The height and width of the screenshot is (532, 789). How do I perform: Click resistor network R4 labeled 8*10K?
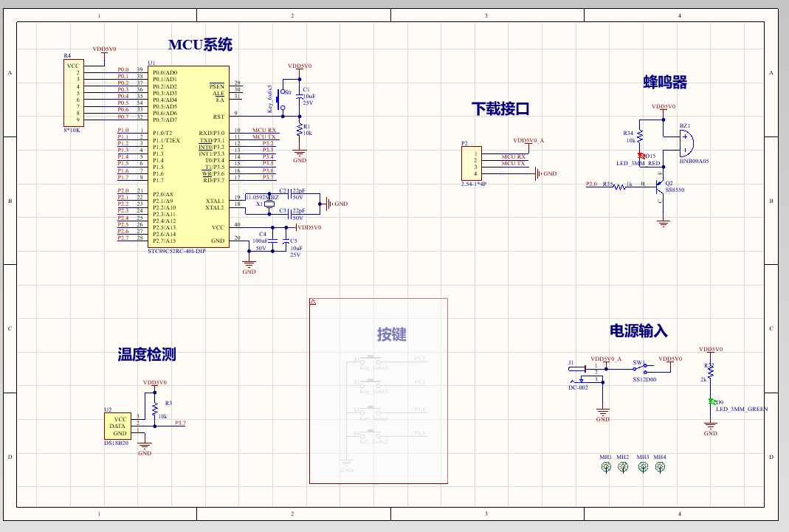tap(72, 91)
